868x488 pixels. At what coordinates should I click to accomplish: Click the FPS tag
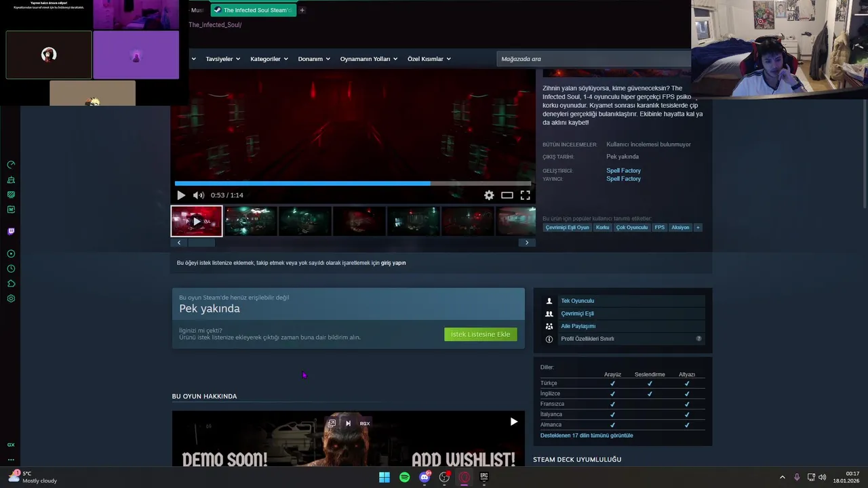659,228
